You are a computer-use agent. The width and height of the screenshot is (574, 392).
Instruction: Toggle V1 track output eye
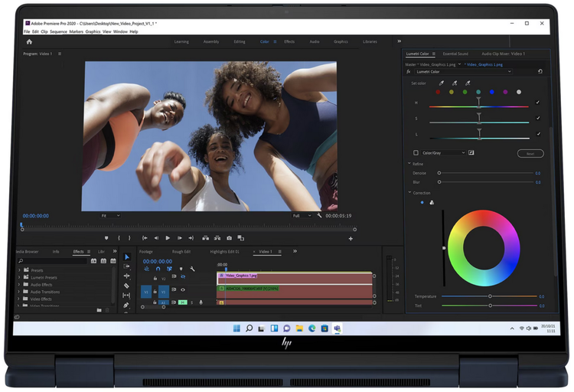tap(183, 289)
